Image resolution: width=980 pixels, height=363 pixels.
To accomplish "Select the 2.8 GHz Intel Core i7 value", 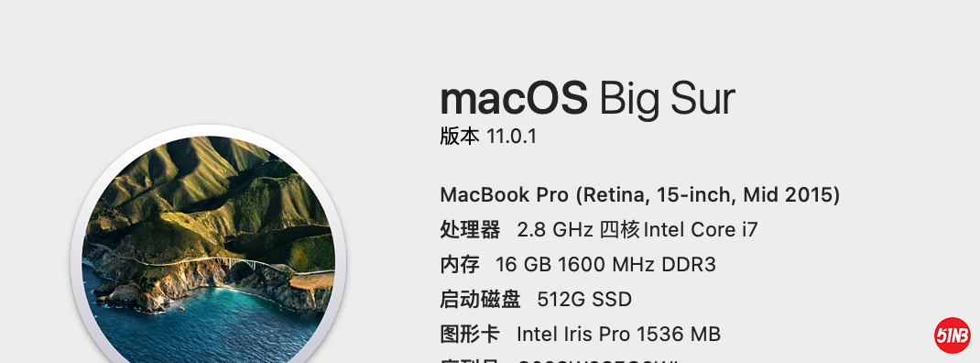I will click(x=637, y=230).
